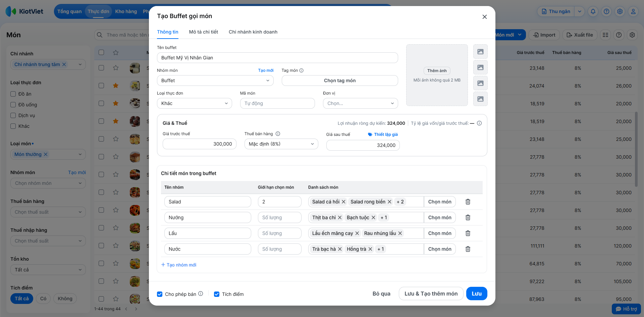
Task: Check the Đồ uống filter checkbox
Action: click(x=13, y=105)
